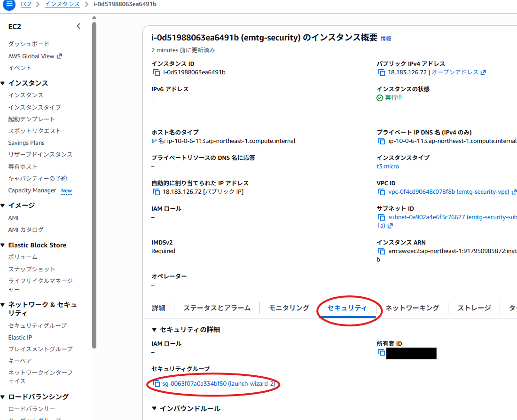This screenshot has height=420, width=517.
Task: Collapse the インバウンドルール section
Action: (154, 408)
